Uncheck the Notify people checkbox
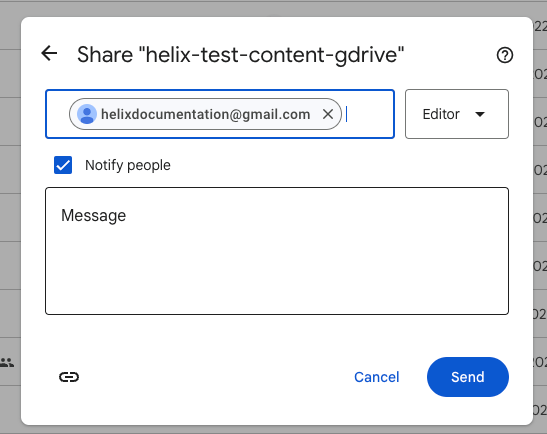Viewport: 547px width, 434px height. pyautogui.click(x=63, y=165)
